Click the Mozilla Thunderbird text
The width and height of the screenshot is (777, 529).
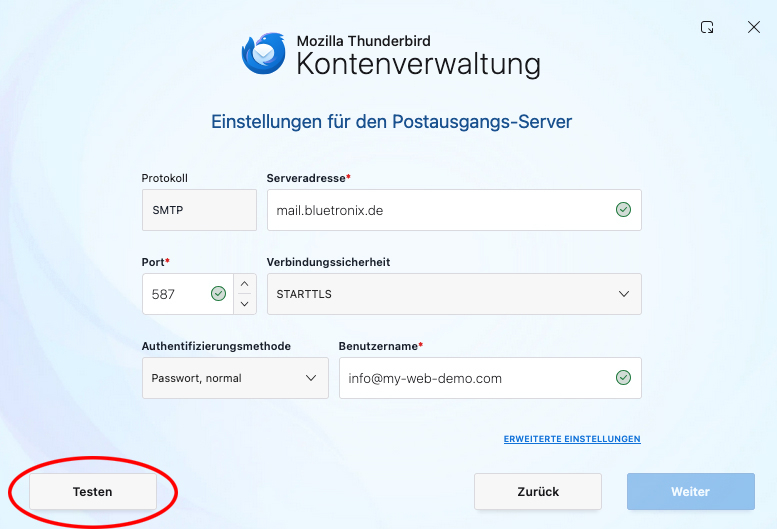tap(364, 41)
